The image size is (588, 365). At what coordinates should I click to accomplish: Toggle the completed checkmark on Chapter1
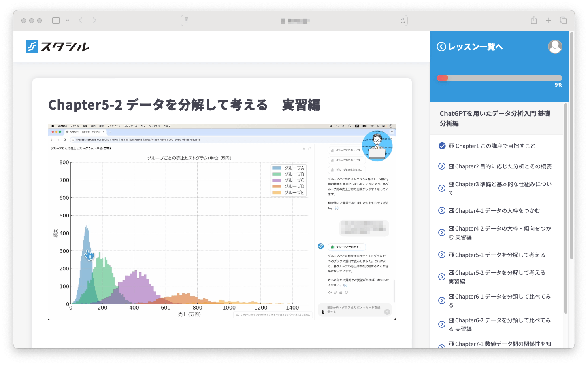tap(442, 146)
